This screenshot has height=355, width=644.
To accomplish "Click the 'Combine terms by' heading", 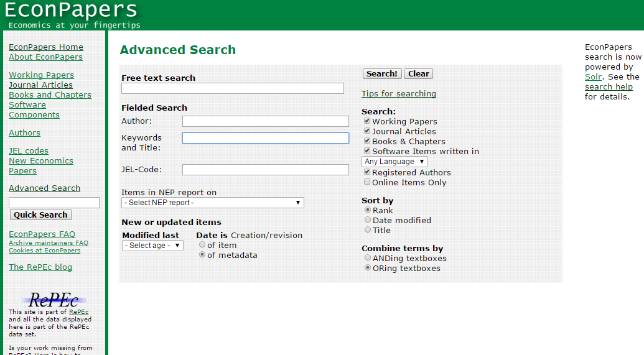I will pos(403,248).
